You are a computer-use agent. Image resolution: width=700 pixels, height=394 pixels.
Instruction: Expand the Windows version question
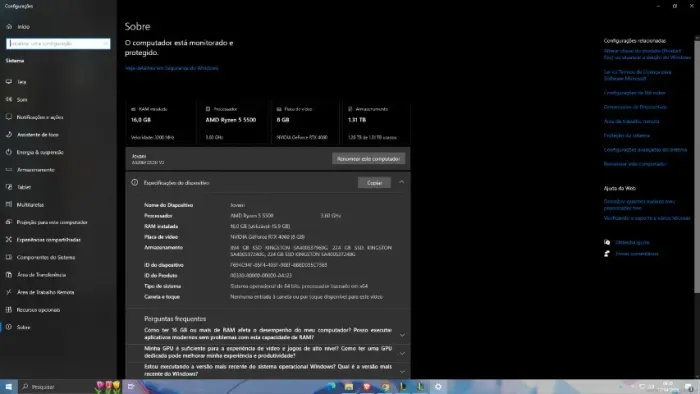tap(402, 371)
